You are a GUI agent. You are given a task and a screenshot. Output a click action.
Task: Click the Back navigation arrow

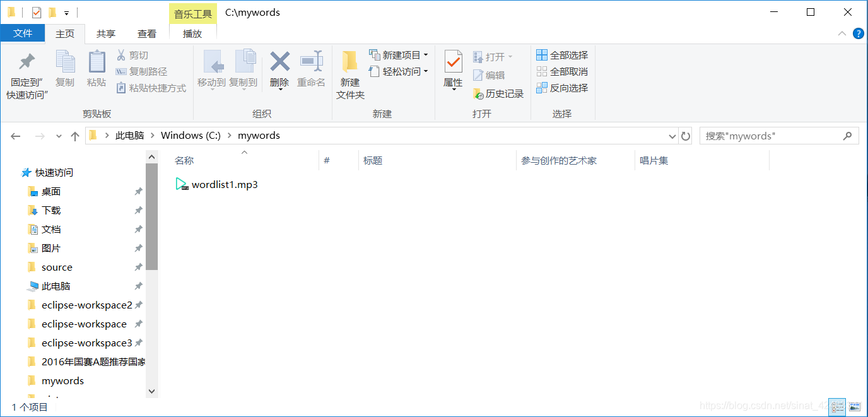[16, 136]
